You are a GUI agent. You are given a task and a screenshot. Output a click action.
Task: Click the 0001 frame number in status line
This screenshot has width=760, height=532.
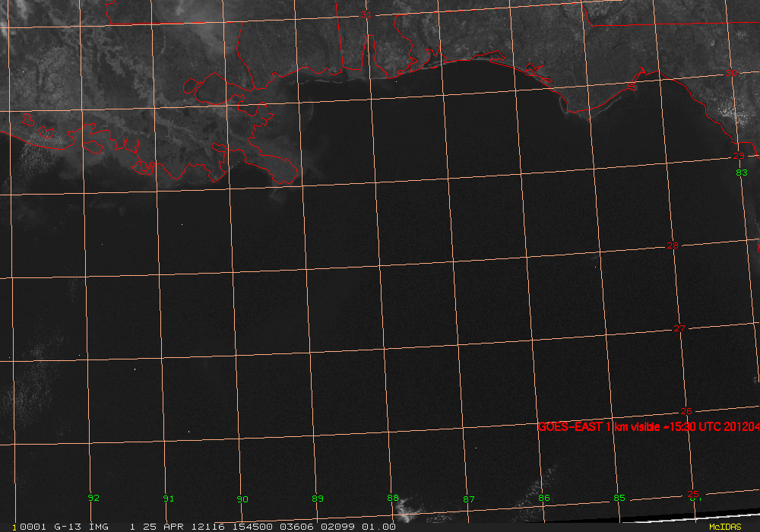click(x=33, y=527)
